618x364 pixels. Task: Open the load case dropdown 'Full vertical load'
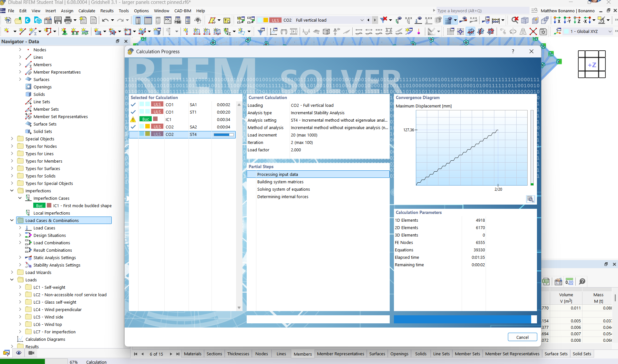pos(362,20)
